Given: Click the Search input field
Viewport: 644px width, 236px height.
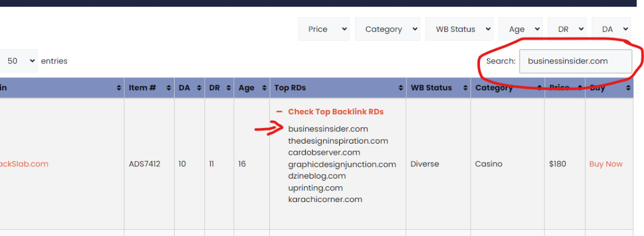Looking at the screenshot, I should pos(576,61).
